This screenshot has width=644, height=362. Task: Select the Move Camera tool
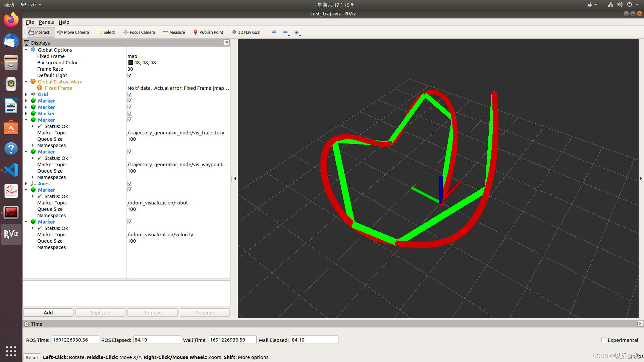73,32
